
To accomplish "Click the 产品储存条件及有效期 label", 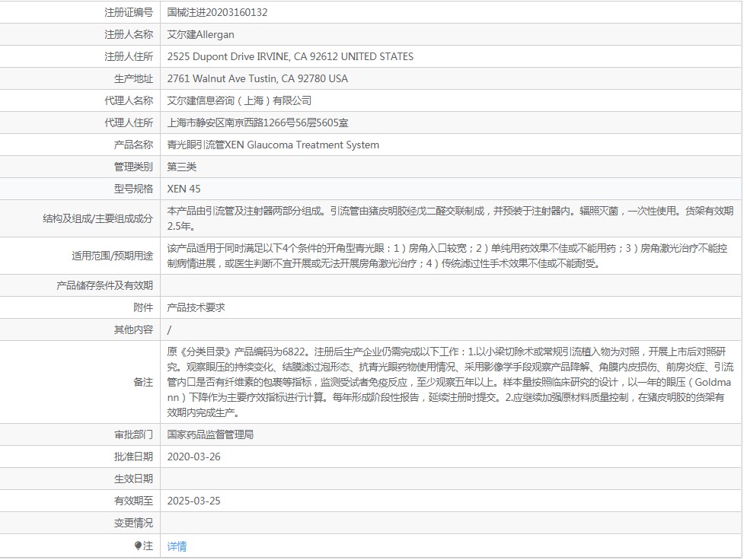I will pos(105,285).
